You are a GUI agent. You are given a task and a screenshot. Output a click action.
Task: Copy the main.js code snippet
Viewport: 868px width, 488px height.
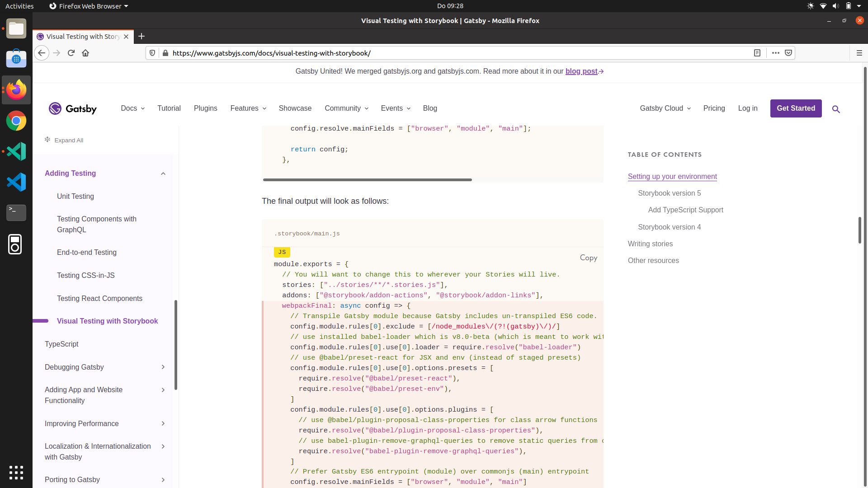(588, 258)
